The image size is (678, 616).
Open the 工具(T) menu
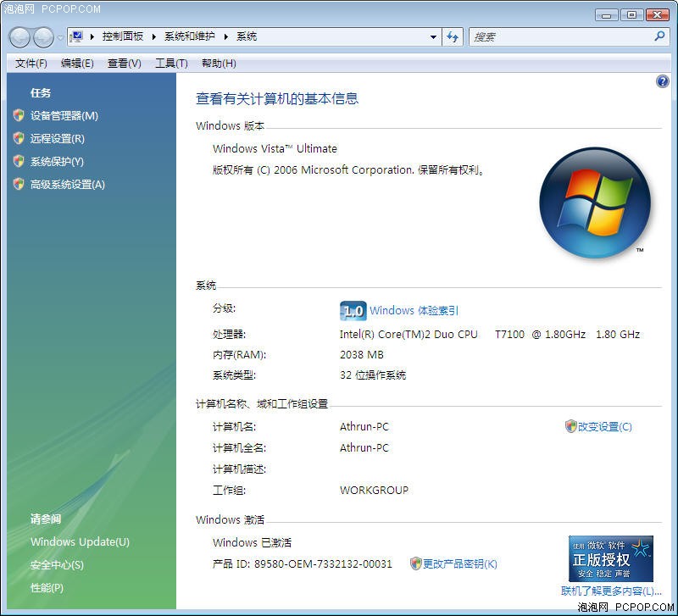171,64
